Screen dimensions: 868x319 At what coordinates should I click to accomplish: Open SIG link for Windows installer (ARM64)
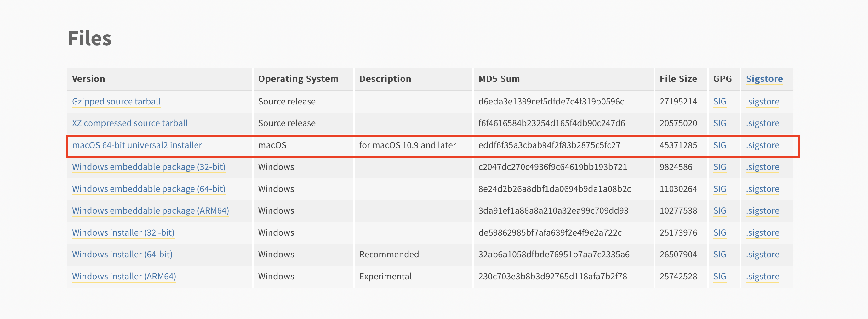coord(720,276)
